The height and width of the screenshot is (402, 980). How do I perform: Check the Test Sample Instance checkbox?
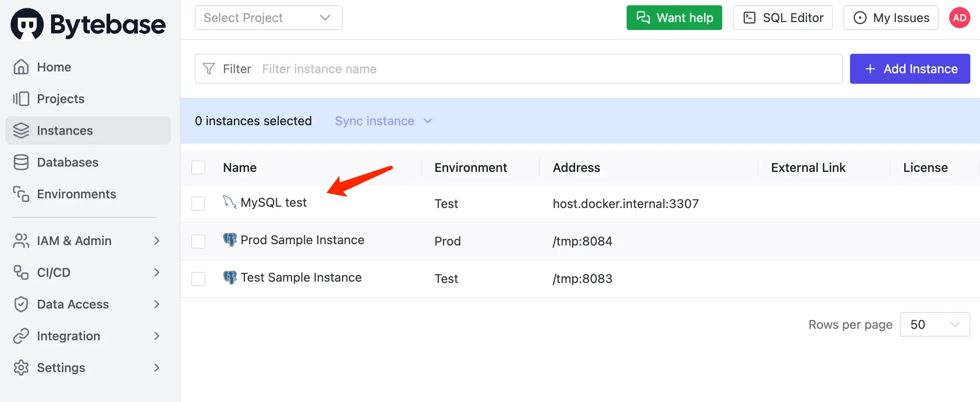click(x=198, y=279)
